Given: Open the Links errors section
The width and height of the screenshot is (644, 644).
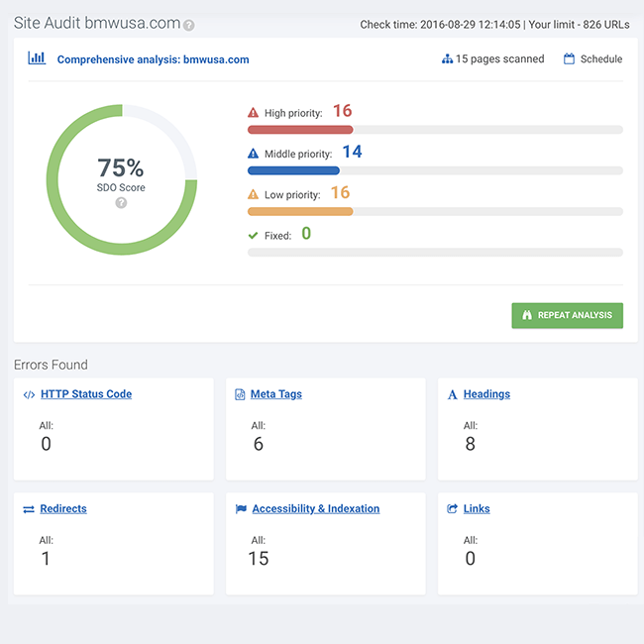Looking at the screenshot, I should click(477, 509).
